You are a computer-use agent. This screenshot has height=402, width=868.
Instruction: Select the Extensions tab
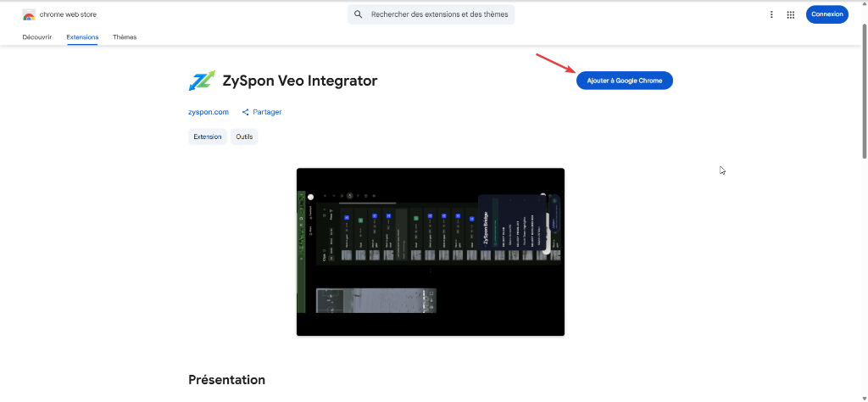click(82, 37)
